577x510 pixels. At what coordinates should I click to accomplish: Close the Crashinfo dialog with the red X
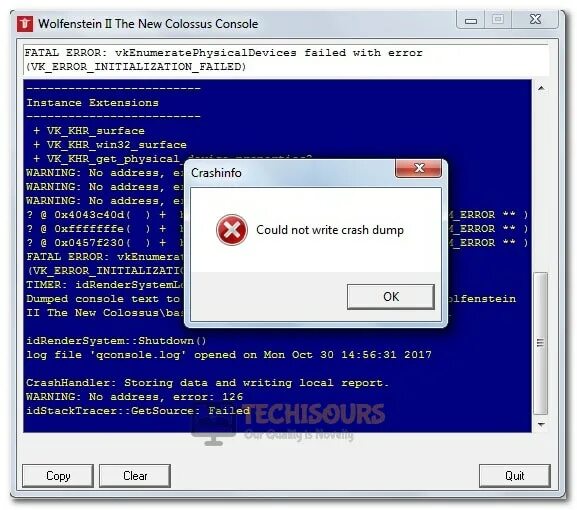point(418,169)
